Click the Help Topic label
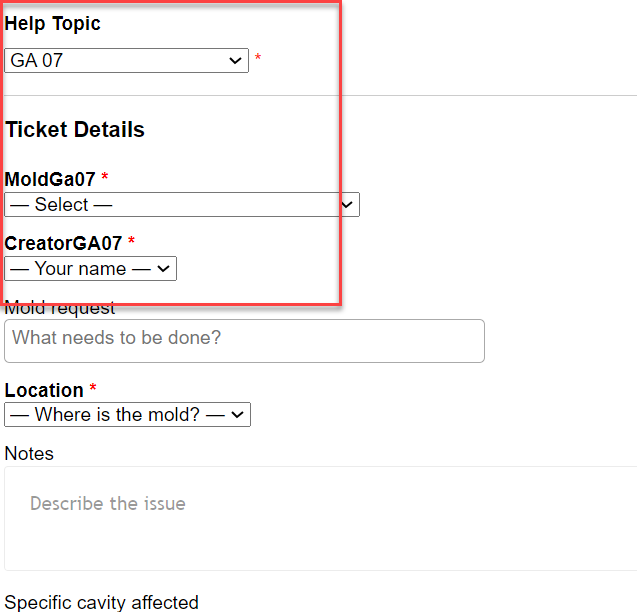Viewport: 637px width, 612px height. 53,24
